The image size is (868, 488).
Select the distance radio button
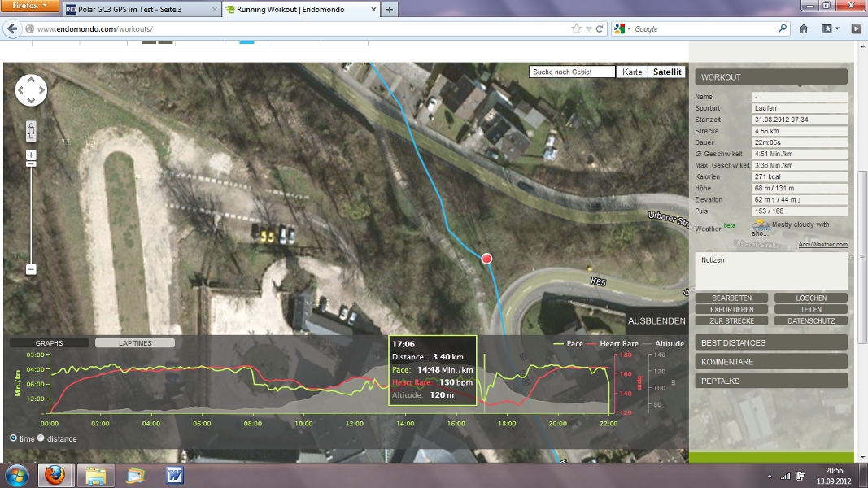point(41,438)
